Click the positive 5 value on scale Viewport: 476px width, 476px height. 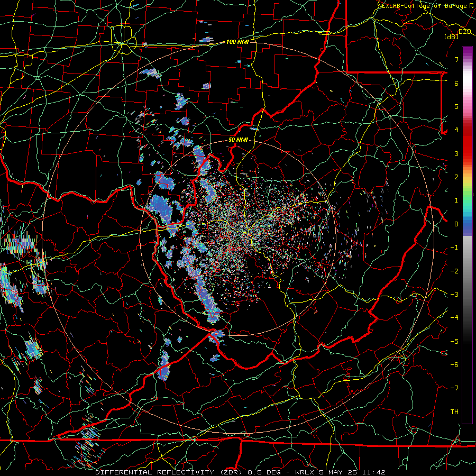click(456, 106)
